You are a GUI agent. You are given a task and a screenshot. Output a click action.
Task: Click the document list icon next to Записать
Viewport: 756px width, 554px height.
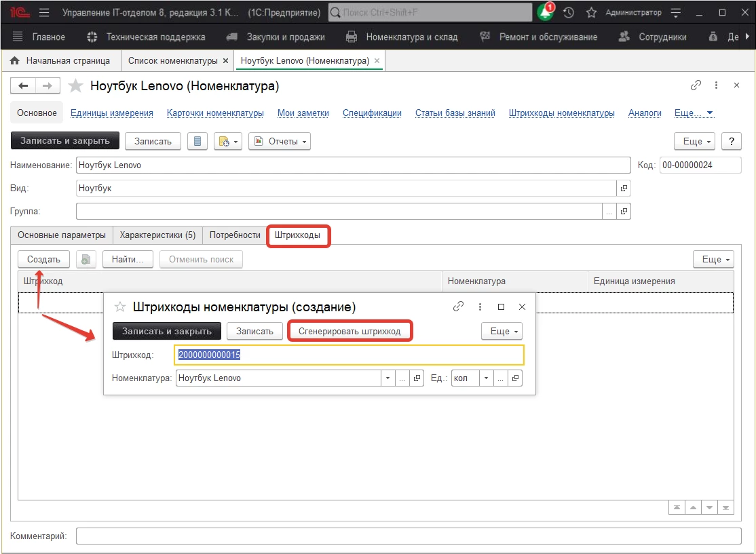pyautogui.click(x=197, y=141)
